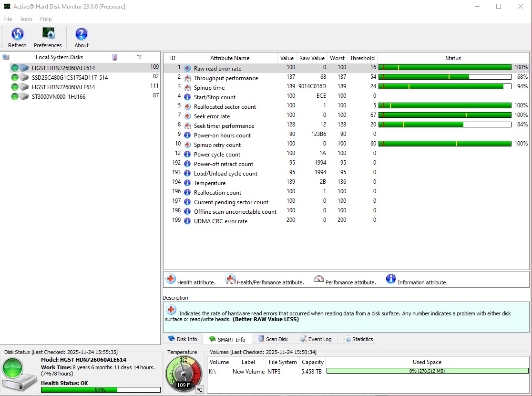Image resolution: width=532 pixels, height=396 pixels.
Task: Click the Power-on hours count info icon
Action: point(187,135)
